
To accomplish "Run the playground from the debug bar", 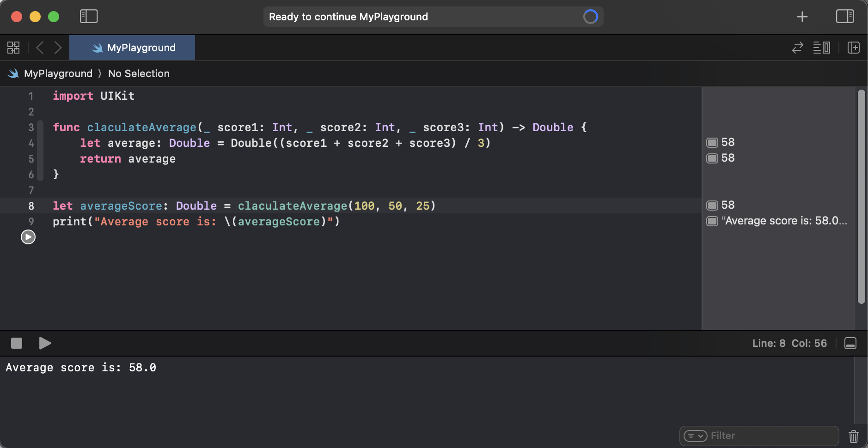I will pyautogui.click(x=45, y=343).
